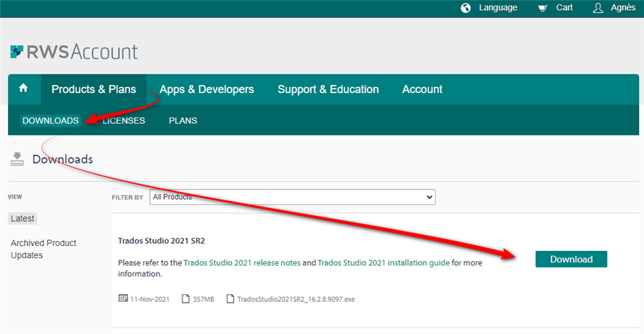Click the Cart label in the top bar
Viewport: 644px width, 334px height.
pyautogui.click(x=565, y=8)
